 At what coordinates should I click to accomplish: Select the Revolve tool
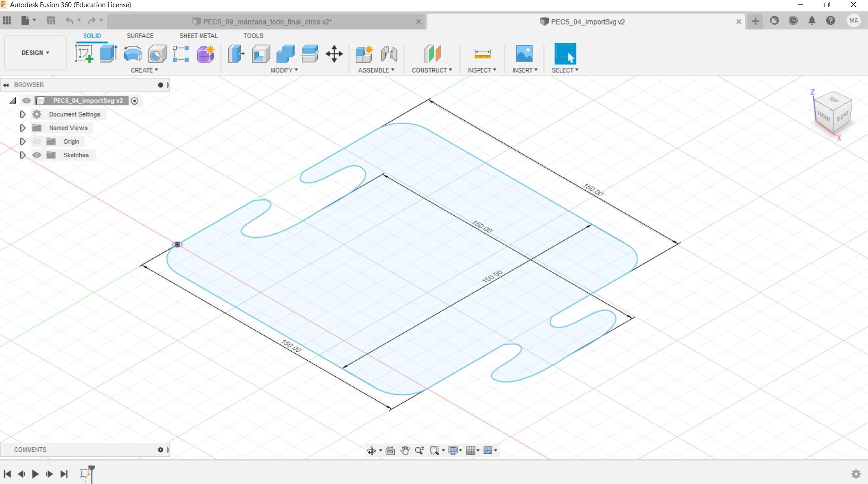click(133, 53)
